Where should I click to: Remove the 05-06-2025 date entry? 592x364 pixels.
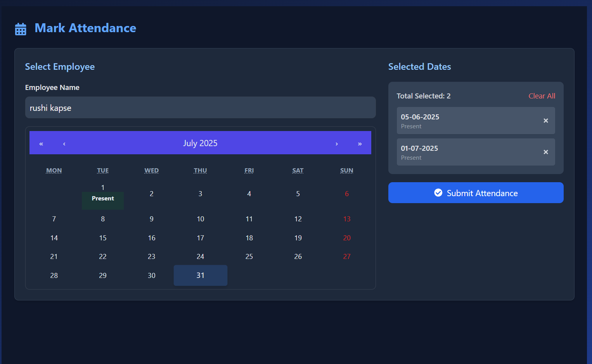546,121
